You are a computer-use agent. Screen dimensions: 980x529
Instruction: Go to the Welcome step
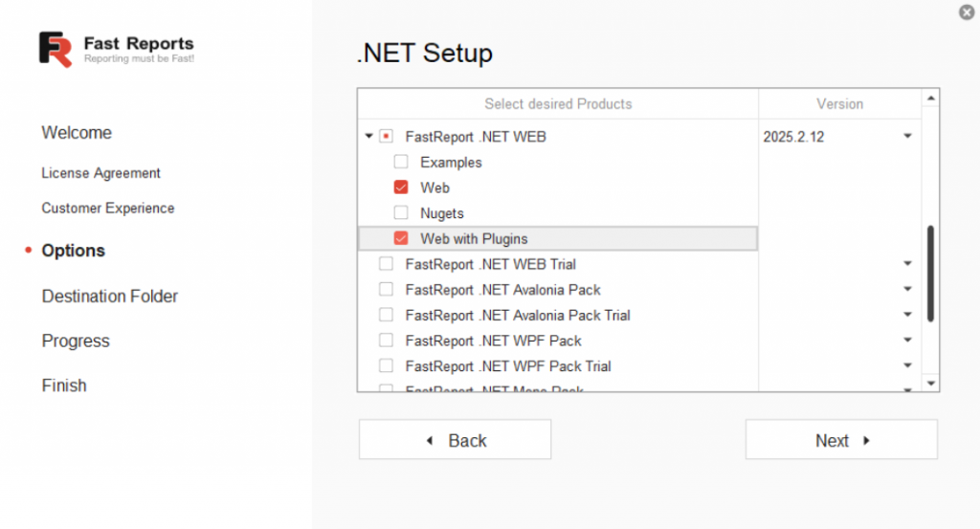point(77,133)
